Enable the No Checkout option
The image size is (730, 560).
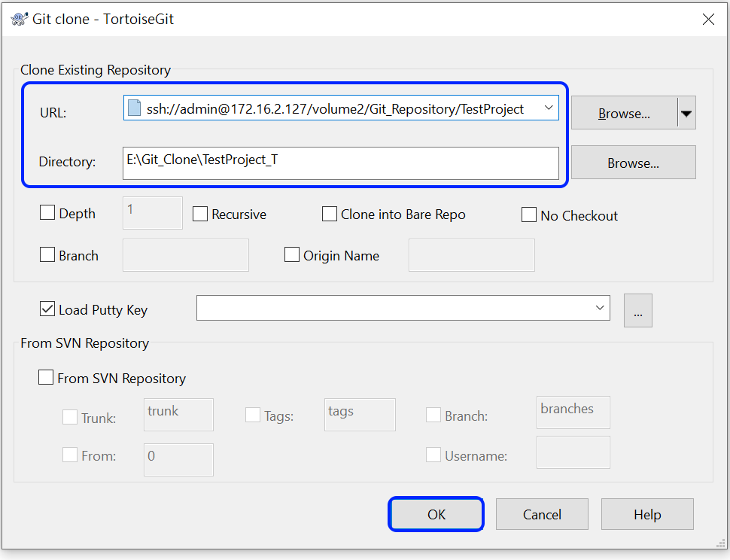(529, 215)
